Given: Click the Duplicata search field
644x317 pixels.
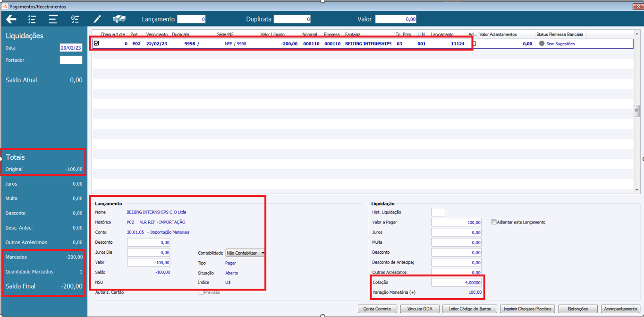Looking at the screenshot, I should tap(292, 19).
